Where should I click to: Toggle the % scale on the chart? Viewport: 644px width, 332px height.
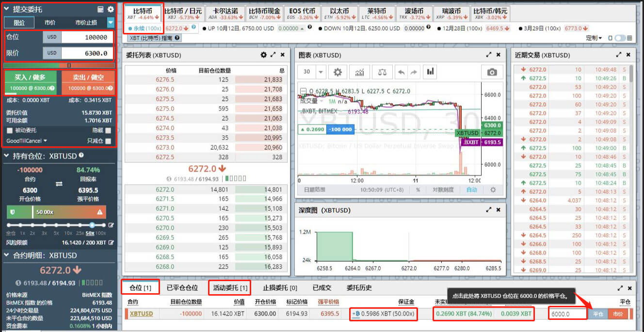tap(418, 190)
